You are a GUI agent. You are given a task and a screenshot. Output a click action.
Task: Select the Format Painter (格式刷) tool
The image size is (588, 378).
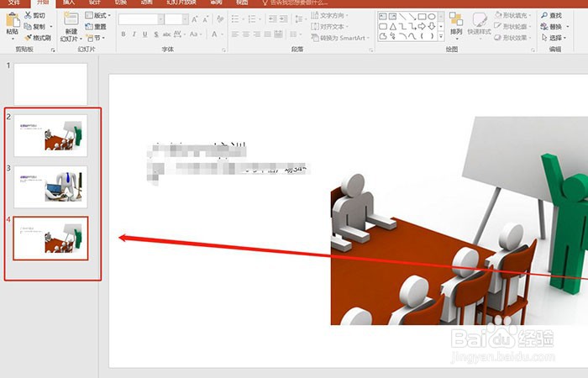tap(37, 38)
